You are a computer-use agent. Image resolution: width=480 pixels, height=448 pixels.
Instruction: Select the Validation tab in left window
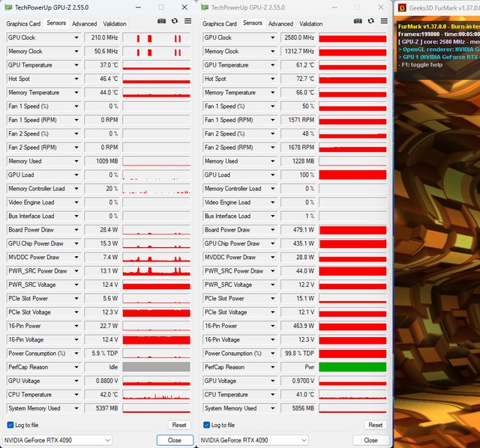tap(115, 23)
